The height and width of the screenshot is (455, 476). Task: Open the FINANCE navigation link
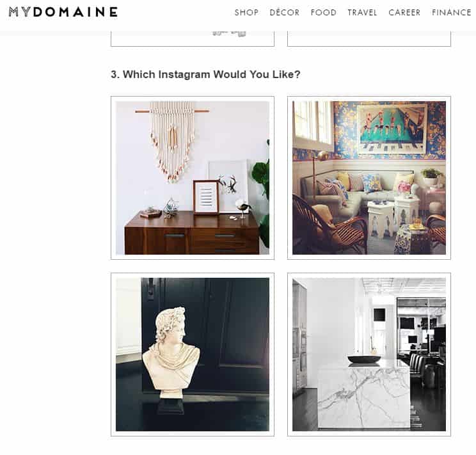pyautogui.click(x=452, y=12)
